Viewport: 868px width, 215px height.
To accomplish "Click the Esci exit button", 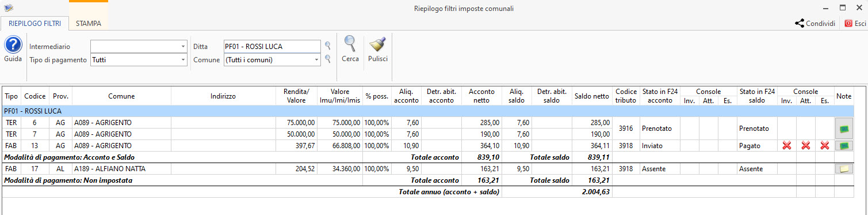I will point(855,24).
